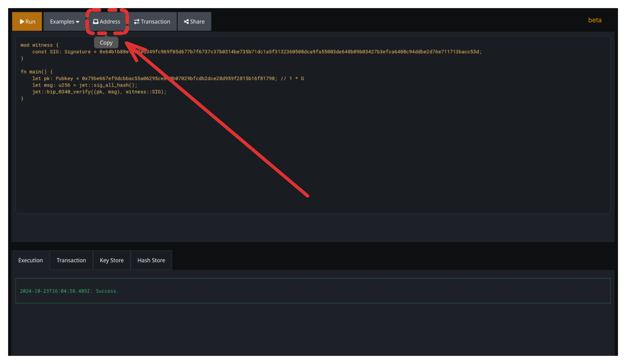Select the Key Store tab
This screenshot has height=364, width=626.
[112, 260]
